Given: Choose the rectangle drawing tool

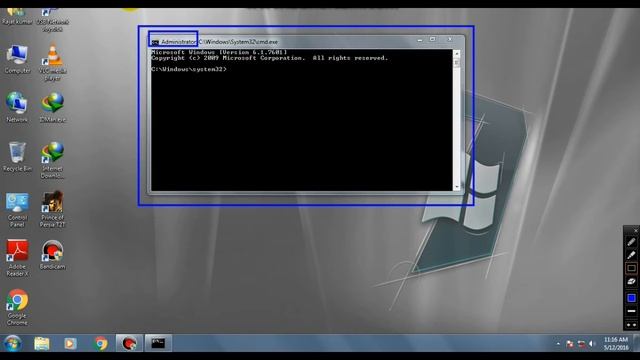Looking at the screenshot, I should click(631, 268).
